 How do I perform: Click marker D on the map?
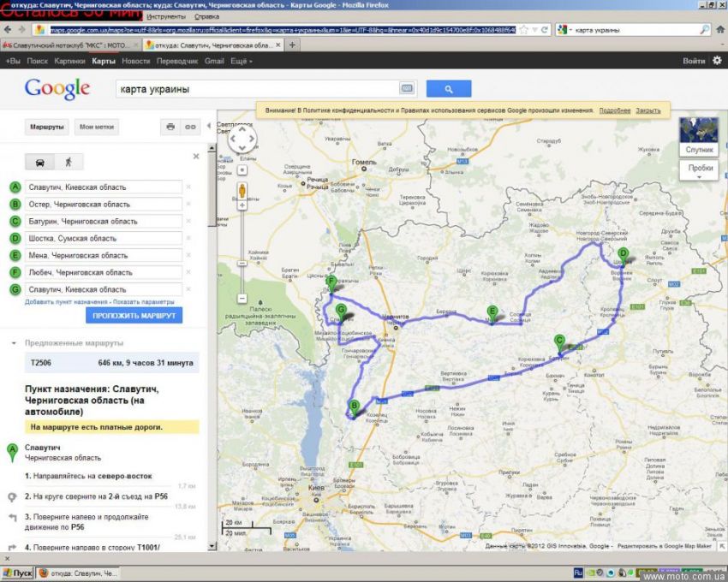pyautogui.click(x=623, y=256)
